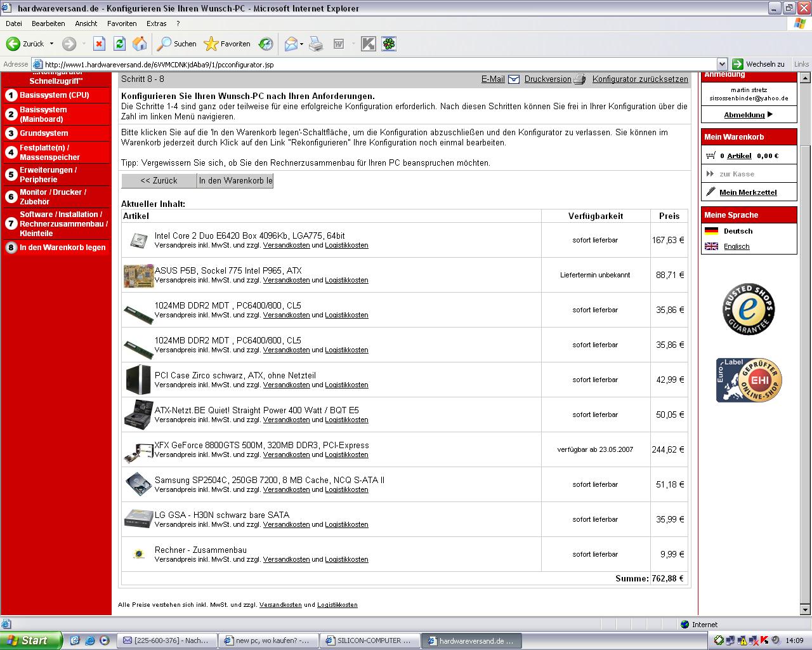
Task: Click the 'In den Warenkorb legen' button
Action: (x=235, y=180)
